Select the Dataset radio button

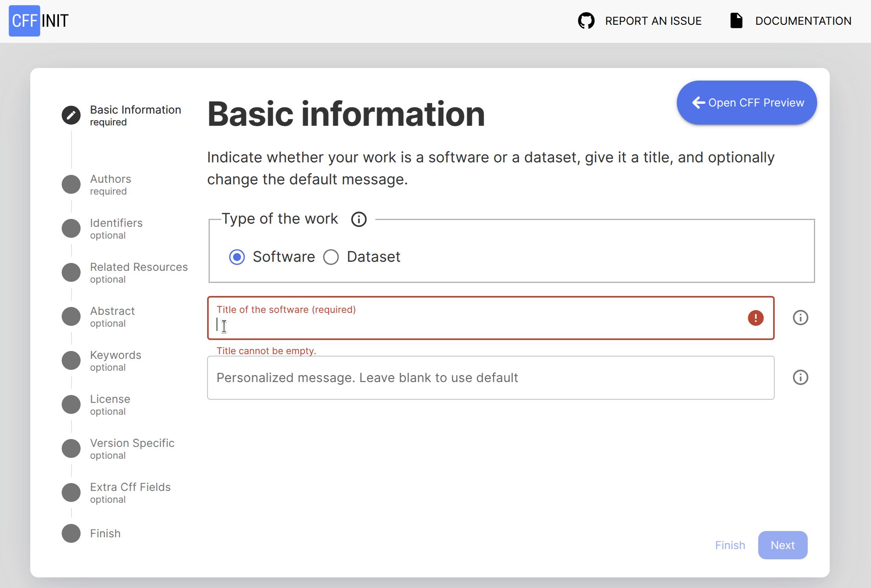pyautogui.click(x=331, y=257)
